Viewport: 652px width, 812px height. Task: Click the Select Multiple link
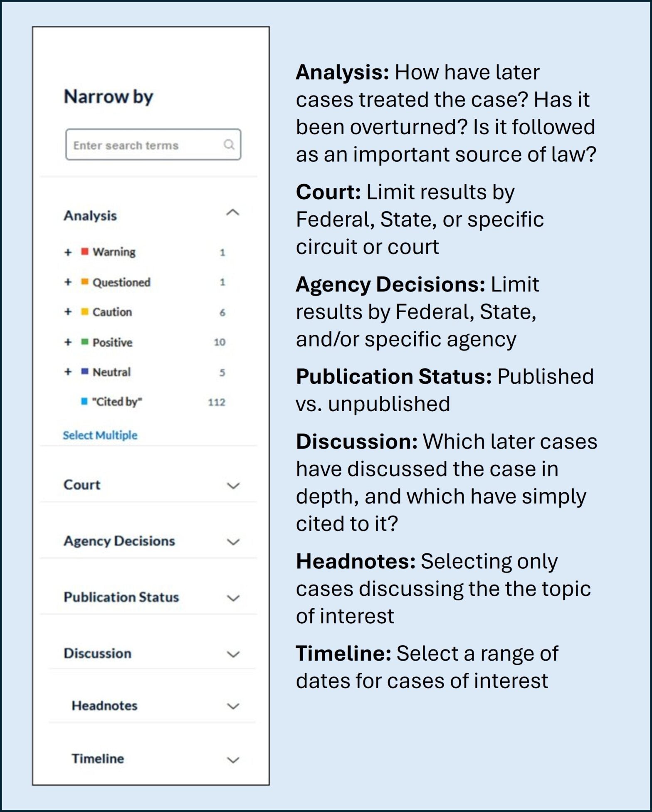(100, 435)
